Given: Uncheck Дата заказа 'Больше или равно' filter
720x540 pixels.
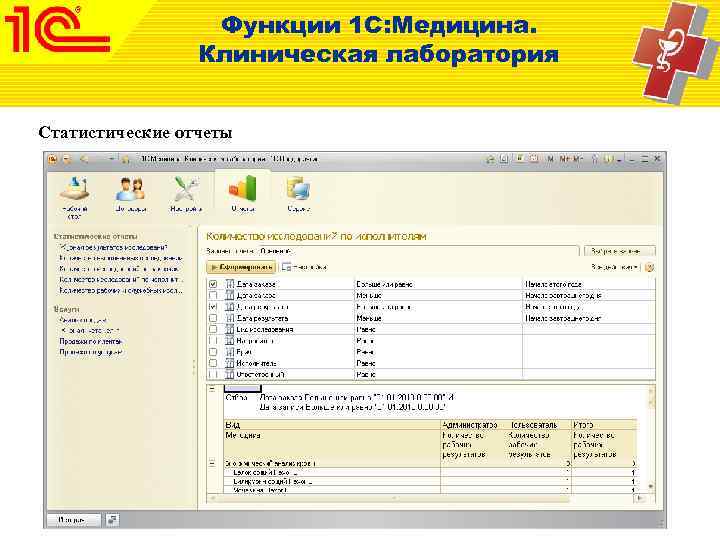Looking at the screenshot, I should [x=213, y=284].
